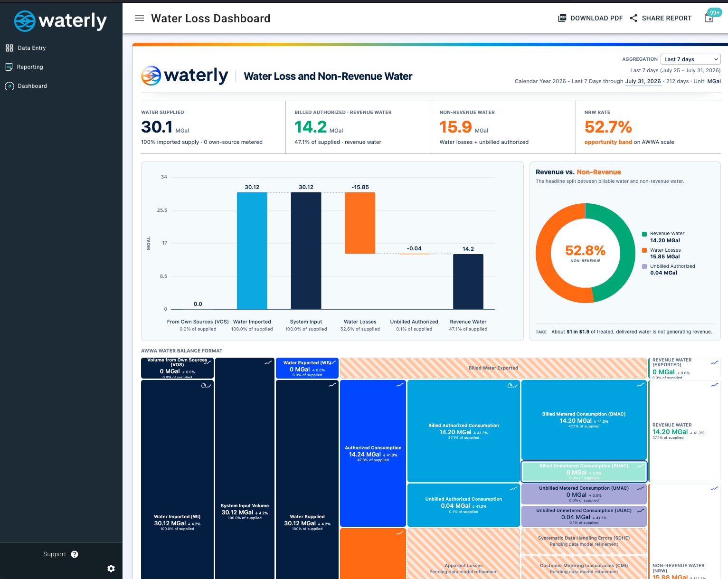Show trend for Unbilled Authorized Consumption tile
The height and width of the screenshot is (579, 728).
pos(514,488)
